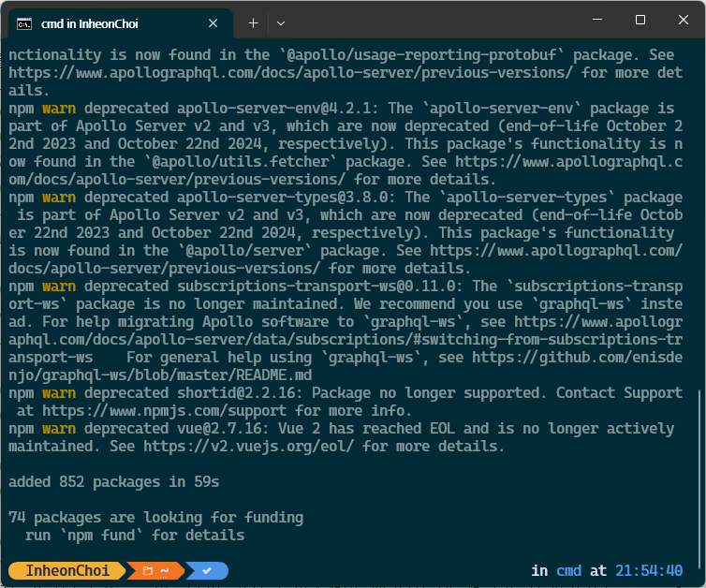
Task: Select the 'cmd in InheonChoi' tab
Action: [x=121, y=23]
